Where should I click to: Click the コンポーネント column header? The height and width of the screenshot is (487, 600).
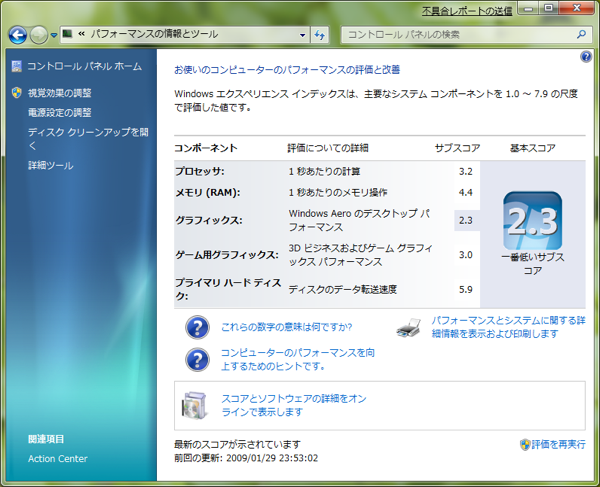click(206, 148)
